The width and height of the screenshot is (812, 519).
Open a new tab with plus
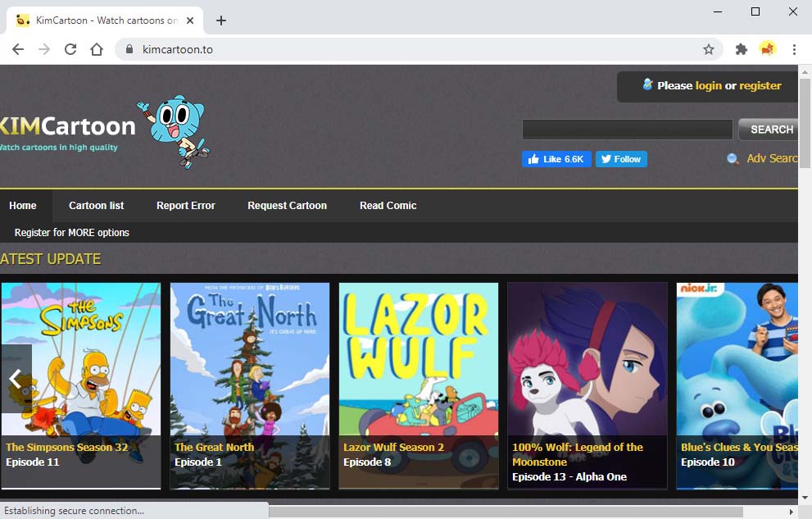click(x=221, y=20)
